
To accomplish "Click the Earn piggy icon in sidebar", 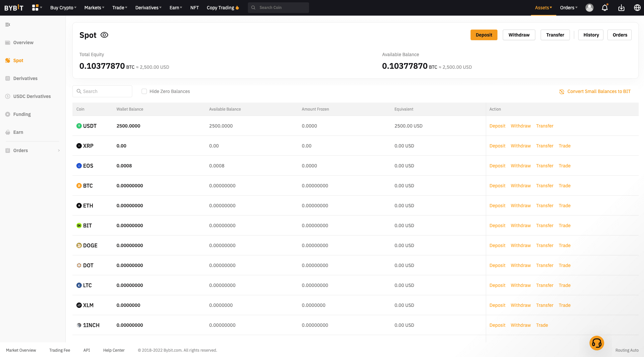I will [x=8, y=132].
